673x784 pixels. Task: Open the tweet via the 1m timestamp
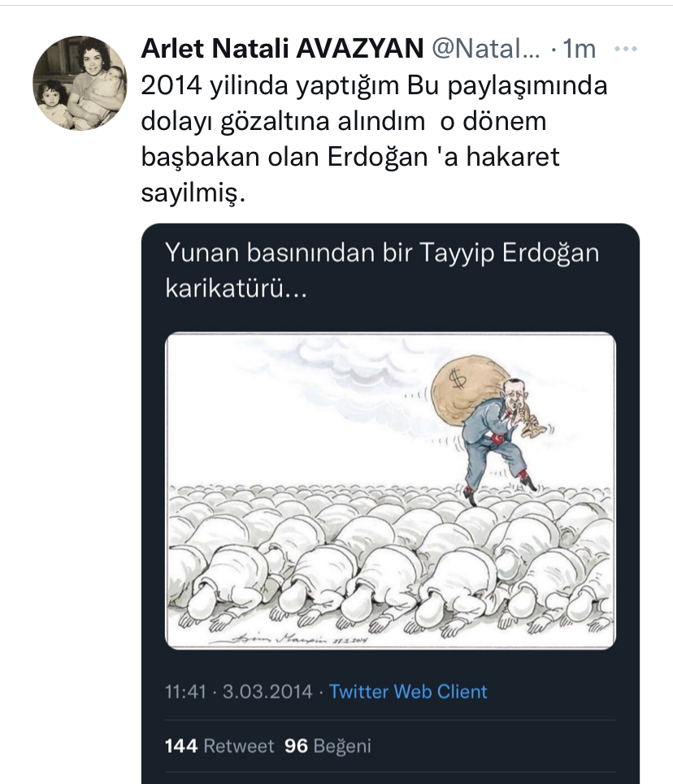pyautogui.click(x=579, y=49)
